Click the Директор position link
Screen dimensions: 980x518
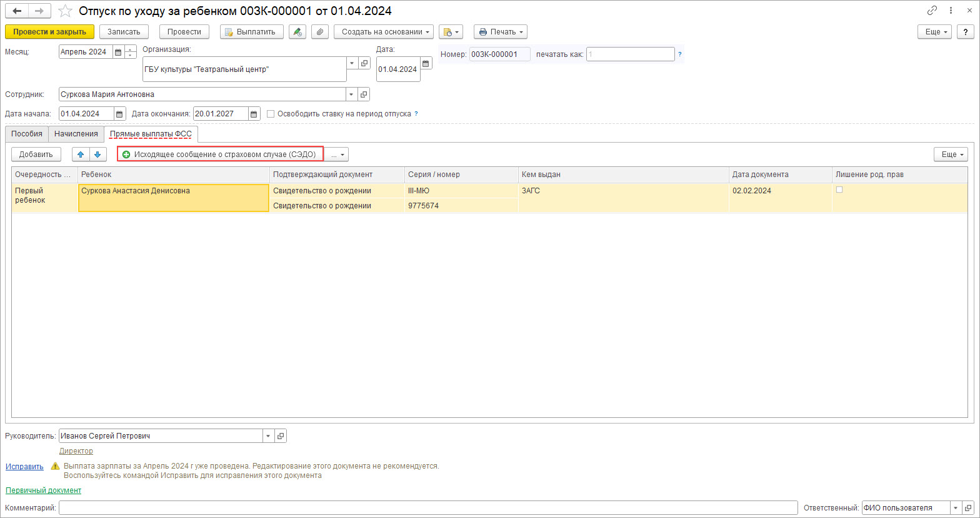tap(76, 451)
